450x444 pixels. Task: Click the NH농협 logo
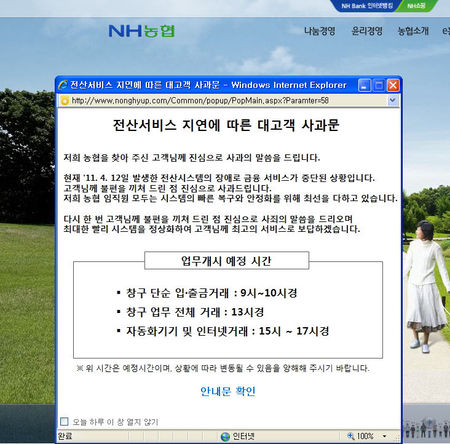[141, 31]
